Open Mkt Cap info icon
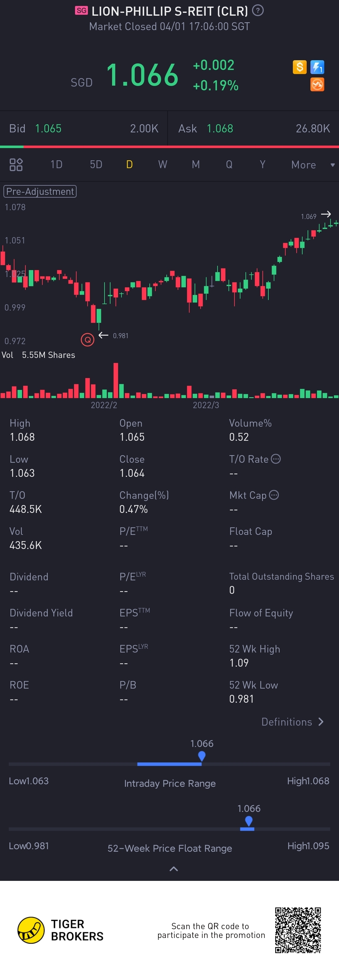Image resolution: width=339 pixels, height=980 pixels. (274, 495)
